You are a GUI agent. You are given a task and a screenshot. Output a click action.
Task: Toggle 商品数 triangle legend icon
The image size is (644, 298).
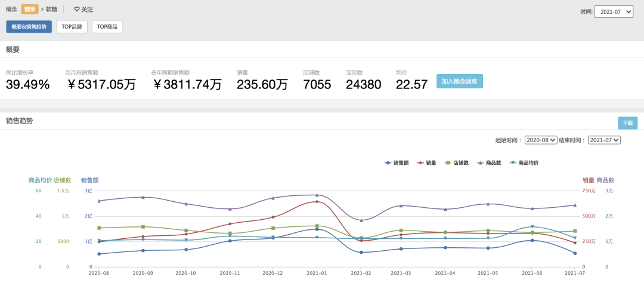coord(480,163)
